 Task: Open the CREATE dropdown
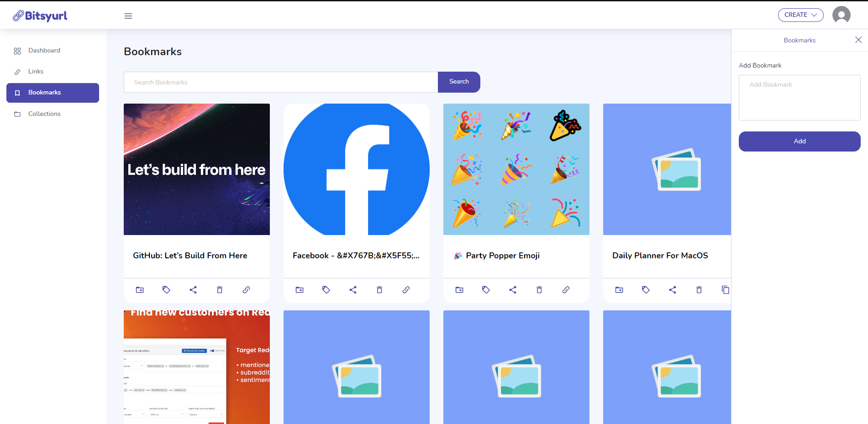point(800,15)
